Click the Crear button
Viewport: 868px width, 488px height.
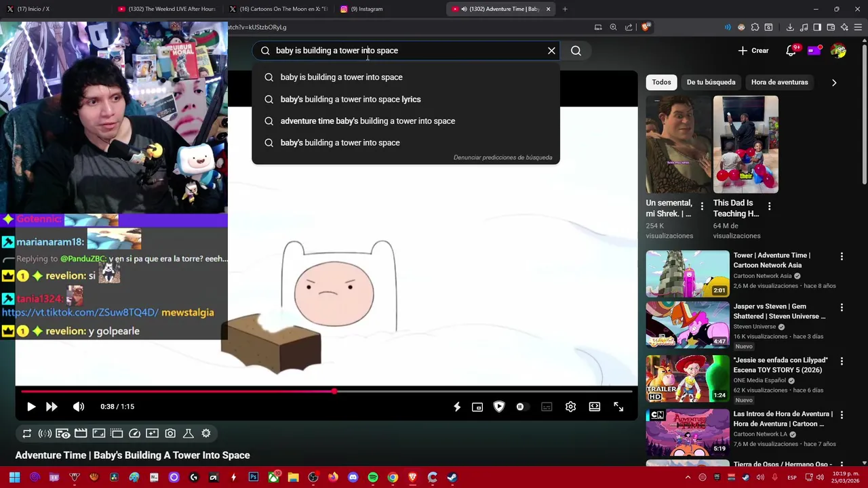[753, 50]
